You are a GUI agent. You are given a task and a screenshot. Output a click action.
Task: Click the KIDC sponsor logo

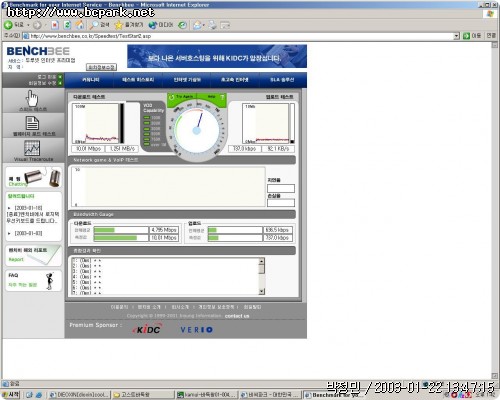147,329
